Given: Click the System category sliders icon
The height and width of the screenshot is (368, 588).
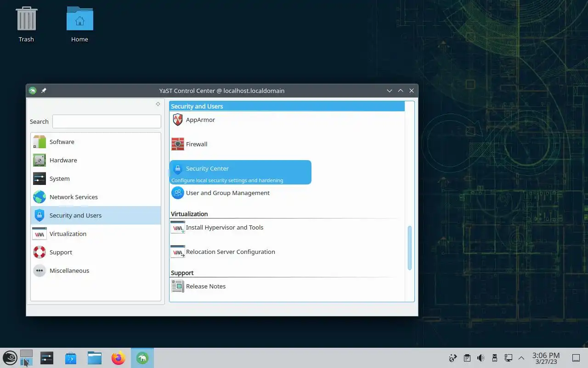Looking at the screenshot, I should 40,178.
